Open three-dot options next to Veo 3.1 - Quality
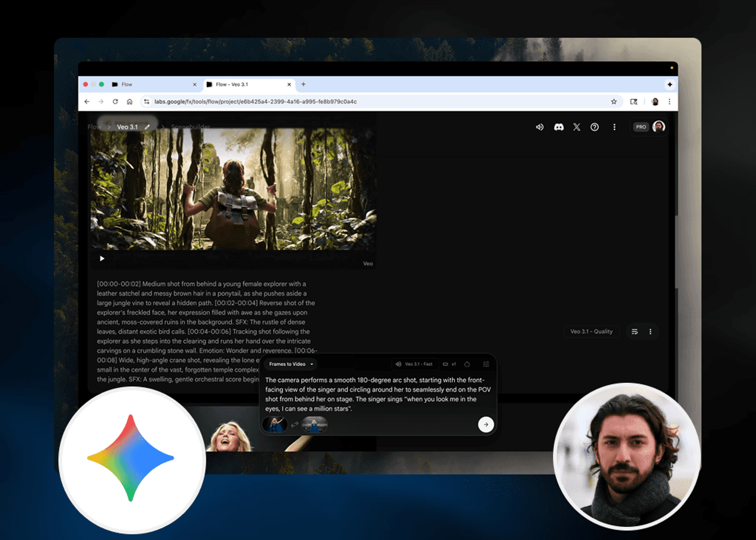Image resolution: width=756 pixels, height=540 pixels. [650, 332]
